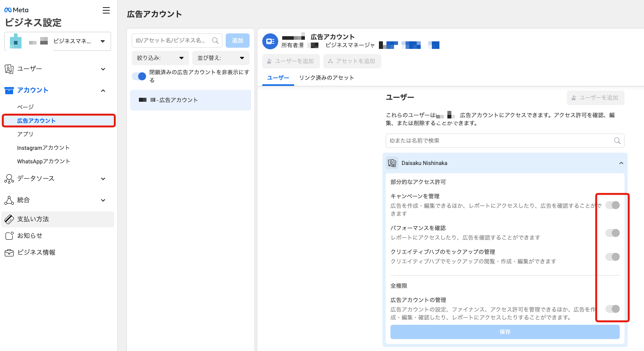Click the アセットを追加 button
Screen dimensions: 644x351
[352, 61]
